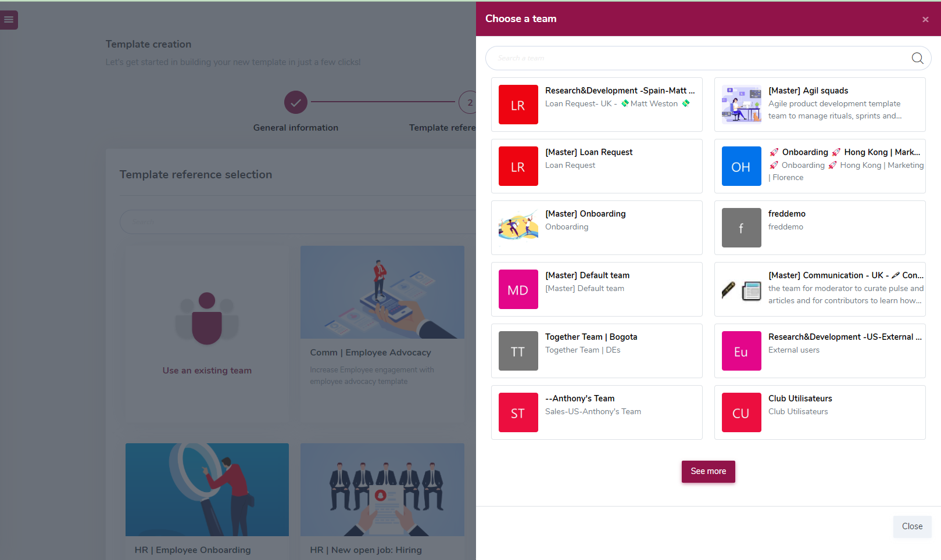Pick Together Team | Bogota title
This screenshot has width=941, height=560.
591,337
